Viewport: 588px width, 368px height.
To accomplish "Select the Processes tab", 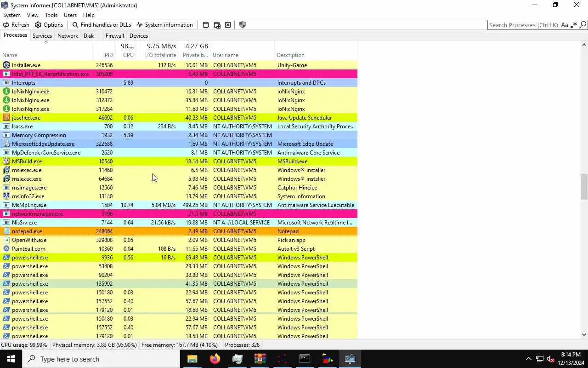I will [x=15, y=35].
